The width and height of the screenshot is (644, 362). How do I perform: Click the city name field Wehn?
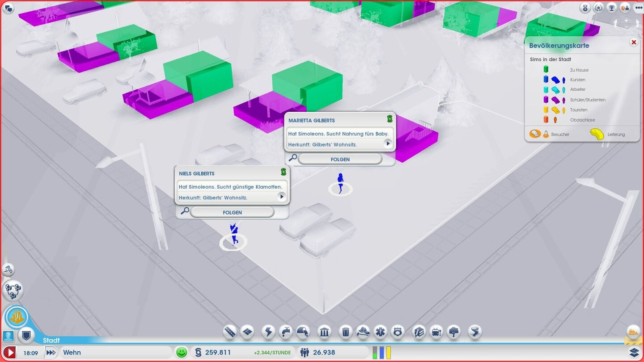[115, 353]
